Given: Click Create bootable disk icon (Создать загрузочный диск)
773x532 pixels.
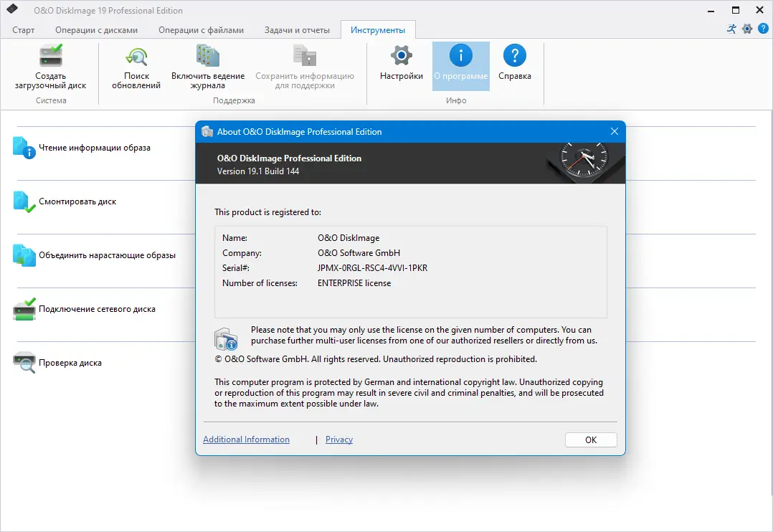Looking at the screenshot, I should [x=51, y=55].
